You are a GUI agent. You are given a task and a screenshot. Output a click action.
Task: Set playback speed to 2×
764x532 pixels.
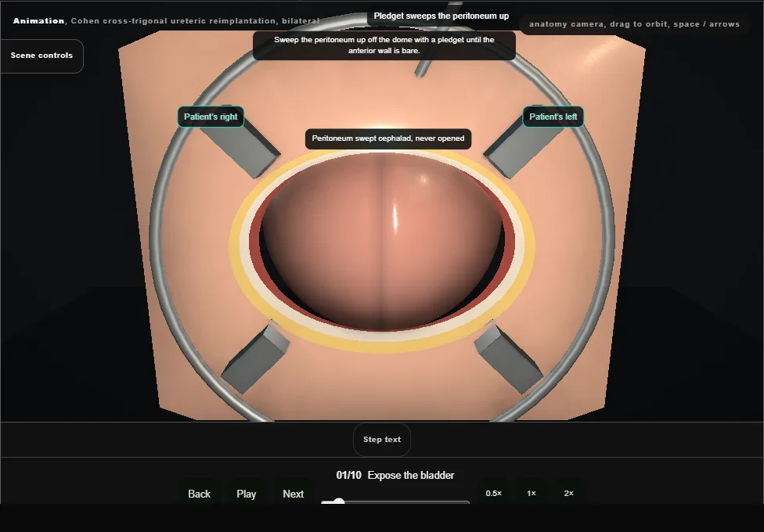point(568,493)
